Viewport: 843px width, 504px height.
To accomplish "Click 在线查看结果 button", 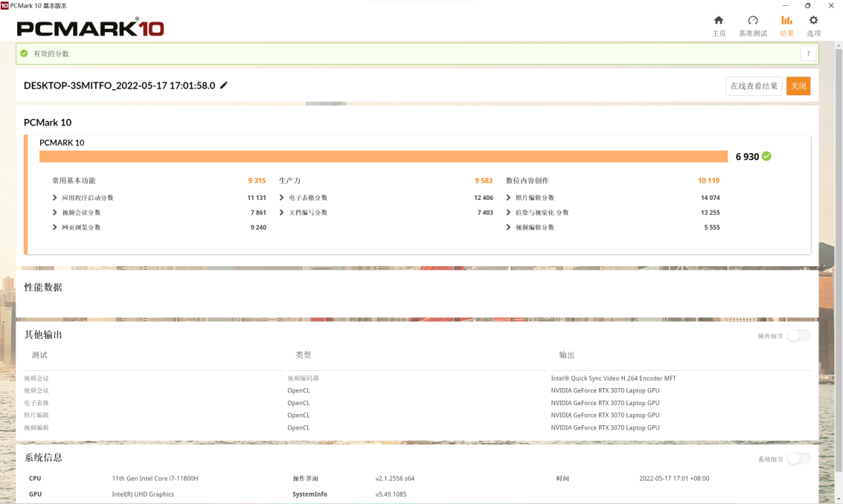I will click(x=754, y=86).
